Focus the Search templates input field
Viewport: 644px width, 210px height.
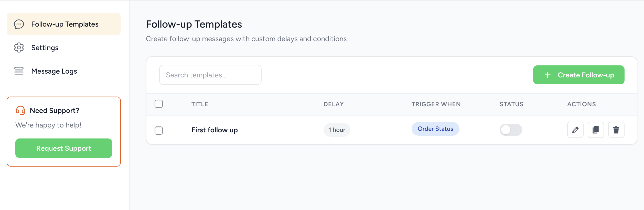coord(210,75)
